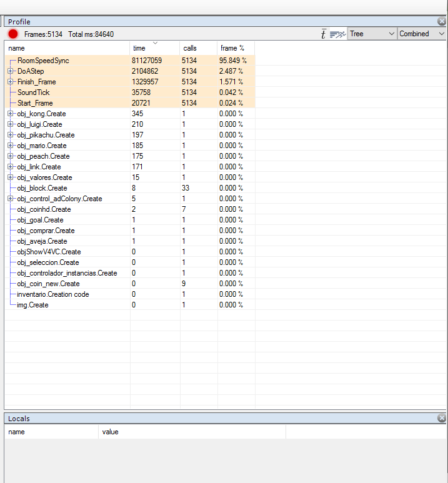Select the RoomSpeedSync row

pyautogui.click(x=130, y=61)
